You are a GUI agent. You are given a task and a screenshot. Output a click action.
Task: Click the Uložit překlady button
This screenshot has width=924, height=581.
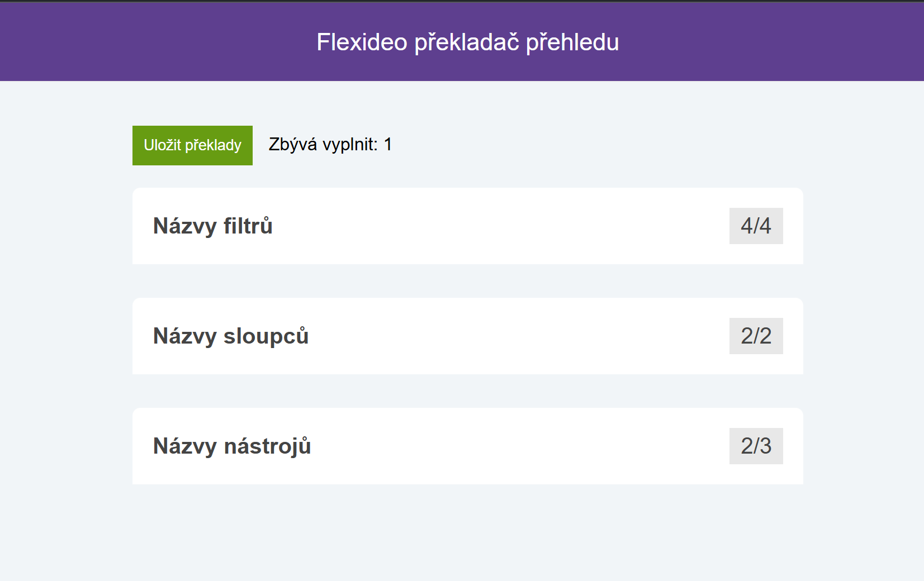(192, 145)
